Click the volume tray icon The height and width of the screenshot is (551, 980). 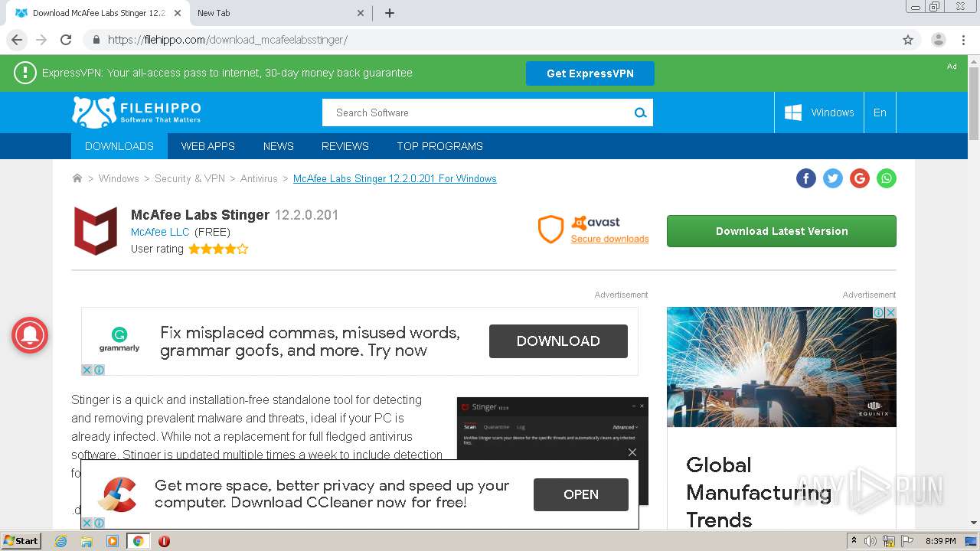pyautogui.click(x=871, y=541)
